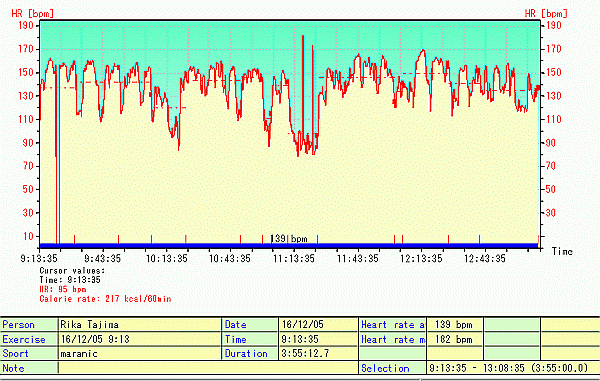This screenshot has width=600, height=381.
Task: Click the 'Note' row label
Action: coord(13,368)
